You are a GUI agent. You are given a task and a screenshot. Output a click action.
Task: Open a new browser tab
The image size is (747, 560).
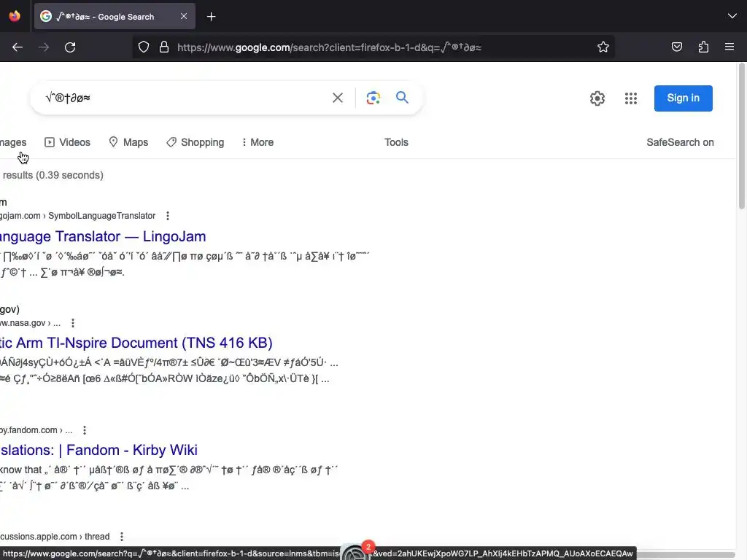coord(211,17)
